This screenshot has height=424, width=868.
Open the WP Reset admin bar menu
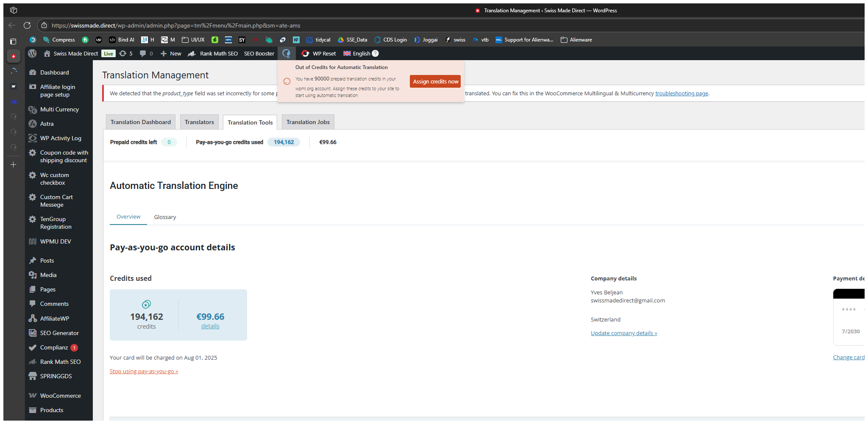point(318,53)
